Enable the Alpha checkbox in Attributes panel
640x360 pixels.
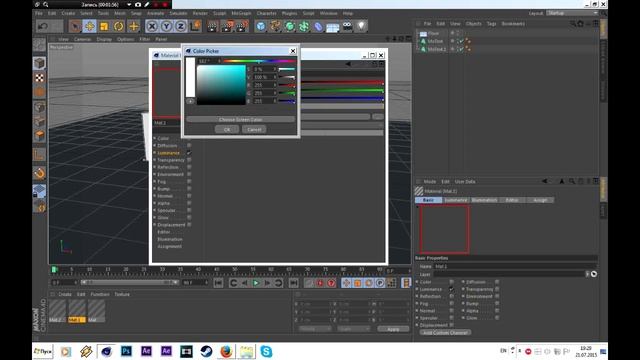pos(497,311)
